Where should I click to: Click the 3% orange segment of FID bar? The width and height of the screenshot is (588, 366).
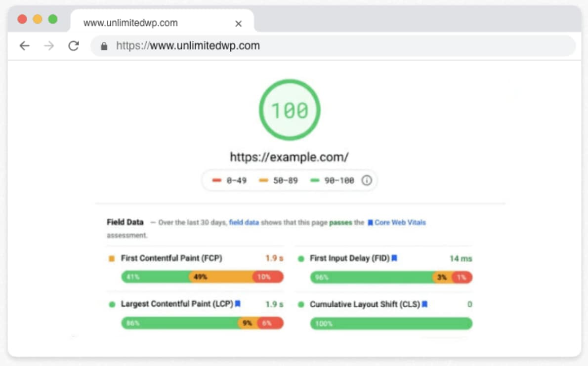click(x=442, y=278)
